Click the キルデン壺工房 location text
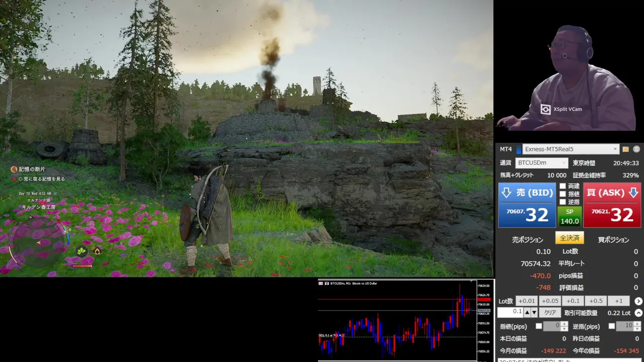 pos(39,207)
